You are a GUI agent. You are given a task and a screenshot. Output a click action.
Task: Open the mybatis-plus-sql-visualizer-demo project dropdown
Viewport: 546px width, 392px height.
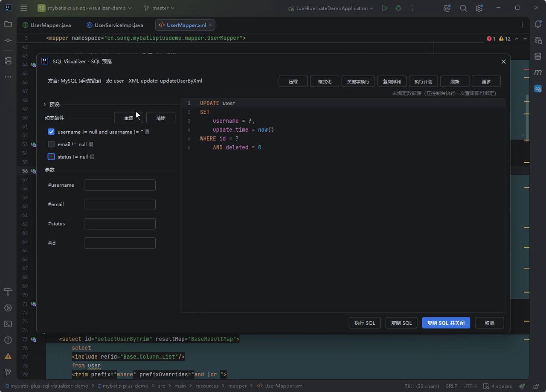click(x=85, y=8)
